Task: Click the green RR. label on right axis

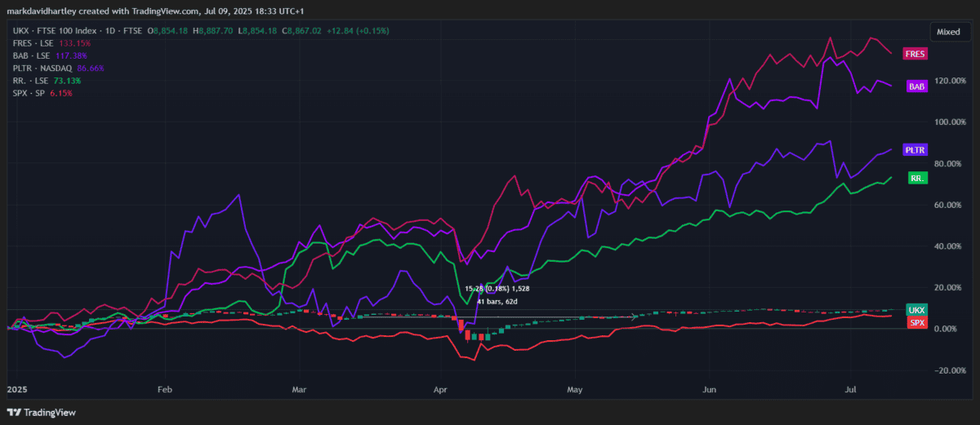Action: (x=916, y=178)
